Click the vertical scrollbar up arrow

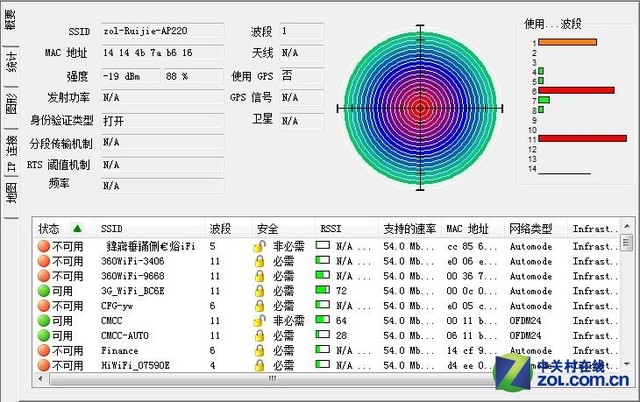coord(627,226)
